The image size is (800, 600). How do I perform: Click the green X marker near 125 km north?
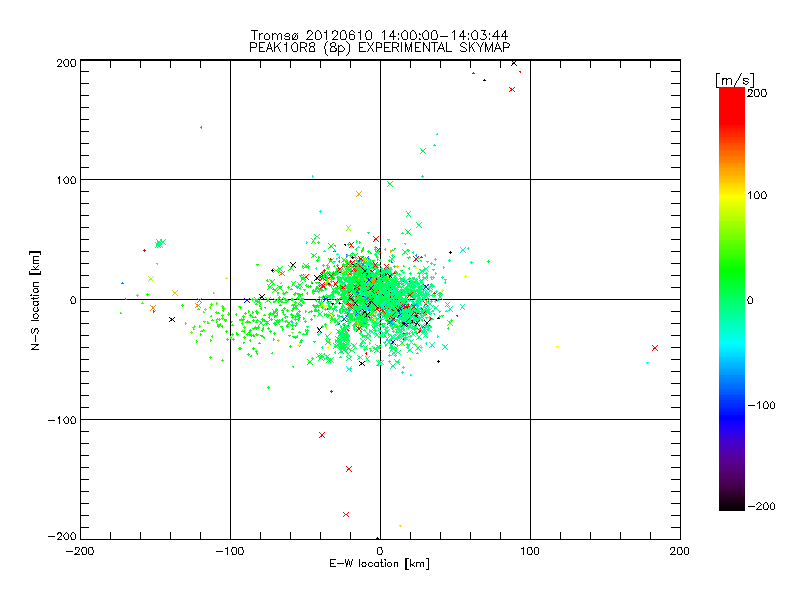pos(423,151)
